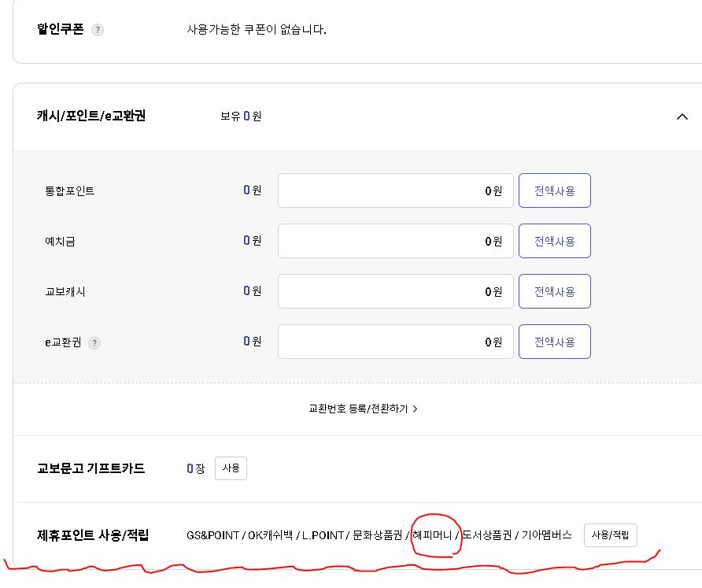Click the e교환권 row label
Image resolution: width=702 pixels, height=588 pixels.
click(x=63, y=342)
